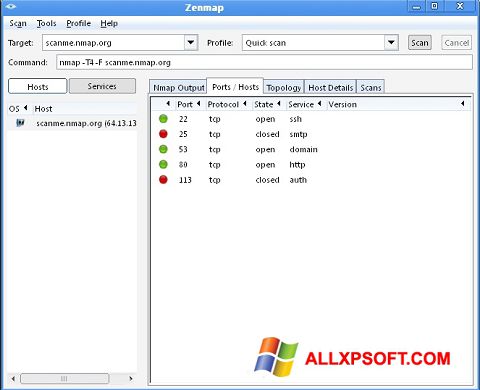Select the http service cell

point(297,165)
